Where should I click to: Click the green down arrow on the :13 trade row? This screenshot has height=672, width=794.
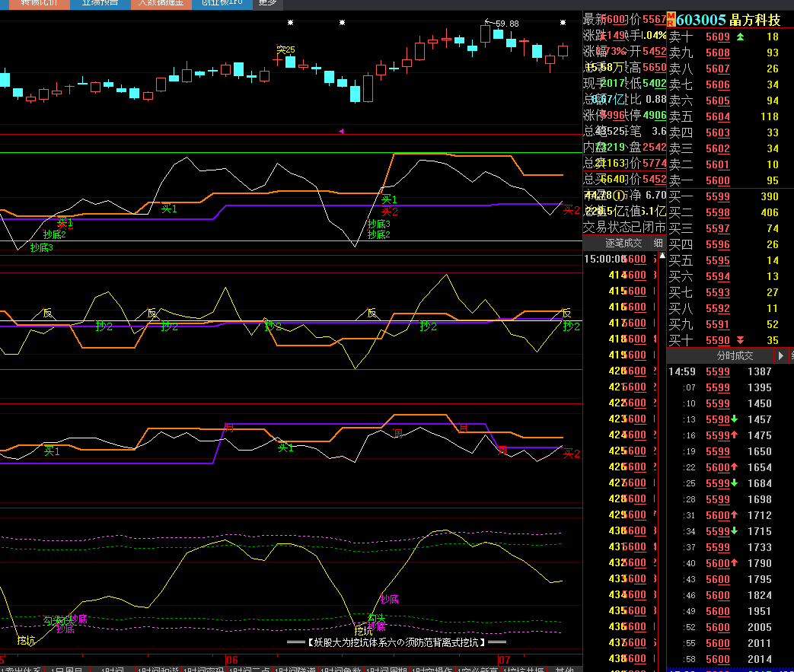click(x=735, y=419)
